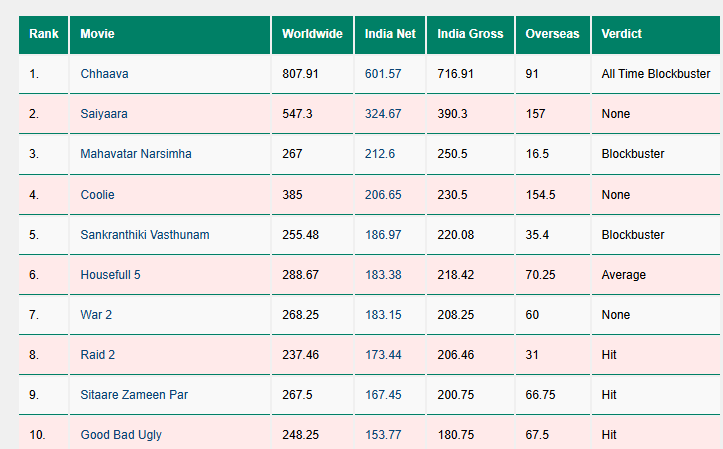Select worldwide value 267.5
Screen dimensions: 723x449
click(x=297, y=395)
